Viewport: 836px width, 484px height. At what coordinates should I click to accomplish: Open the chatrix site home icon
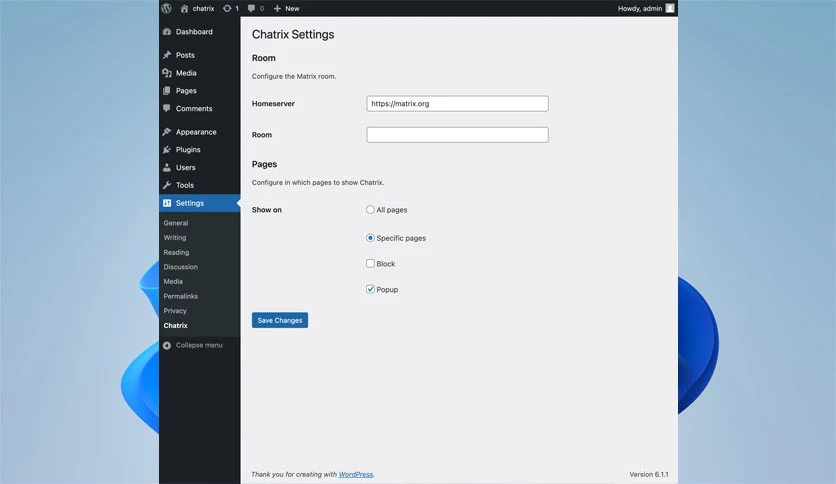tap(184, 9)
